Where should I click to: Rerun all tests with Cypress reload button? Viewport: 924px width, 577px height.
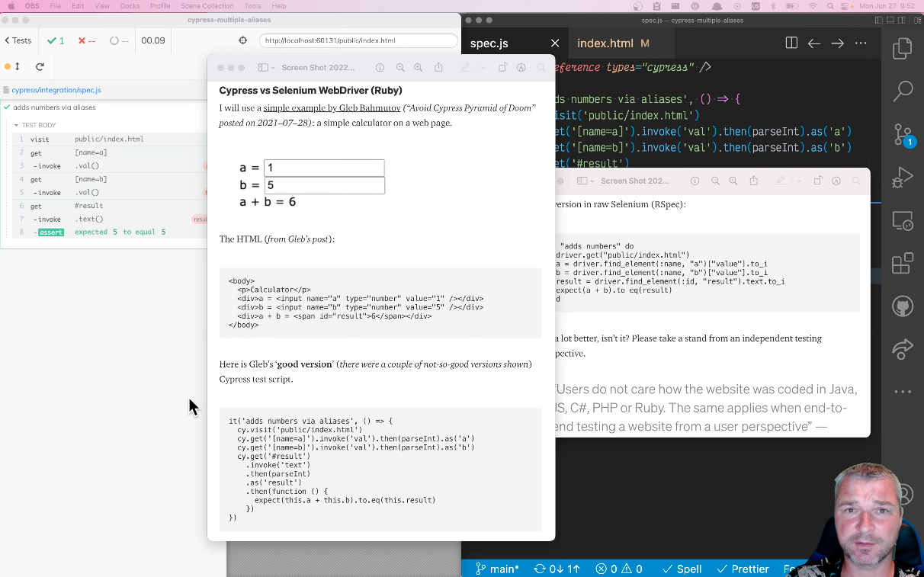point(40,66)
